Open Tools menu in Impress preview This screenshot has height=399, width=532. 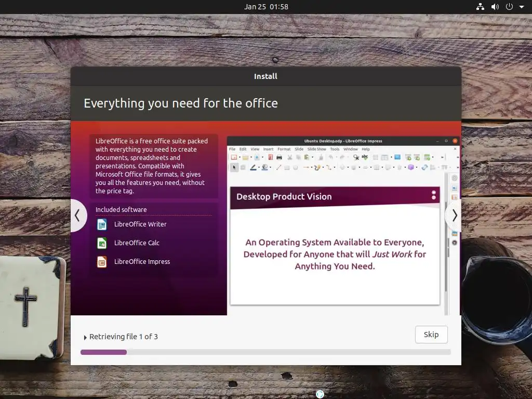[x=335, y=149]
